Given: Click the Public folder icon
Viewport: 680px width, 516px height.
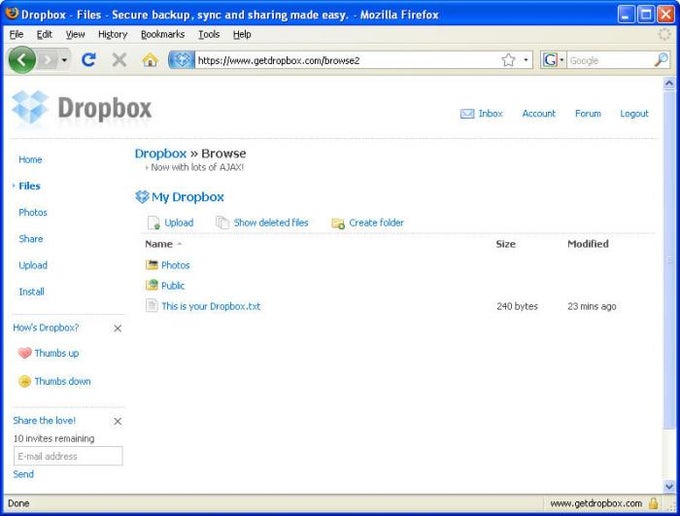Looking at the screenshot, I should (x=152, y=285).
